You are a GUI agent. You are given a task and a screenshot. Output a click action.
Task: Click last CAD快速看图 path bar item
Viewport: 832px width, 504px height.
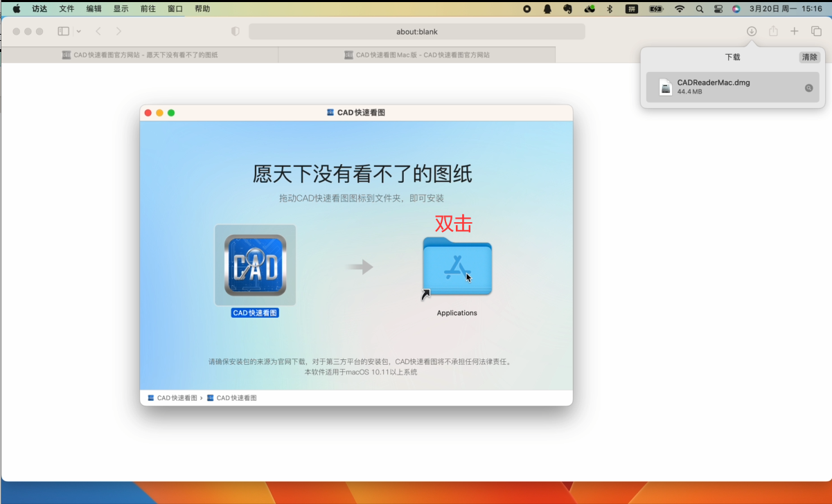[231, 398]
